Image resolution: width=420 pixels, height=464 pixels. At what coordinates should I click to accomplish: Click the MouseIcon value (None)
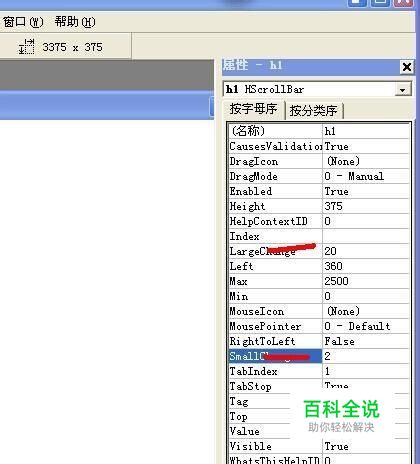[366, 311]
